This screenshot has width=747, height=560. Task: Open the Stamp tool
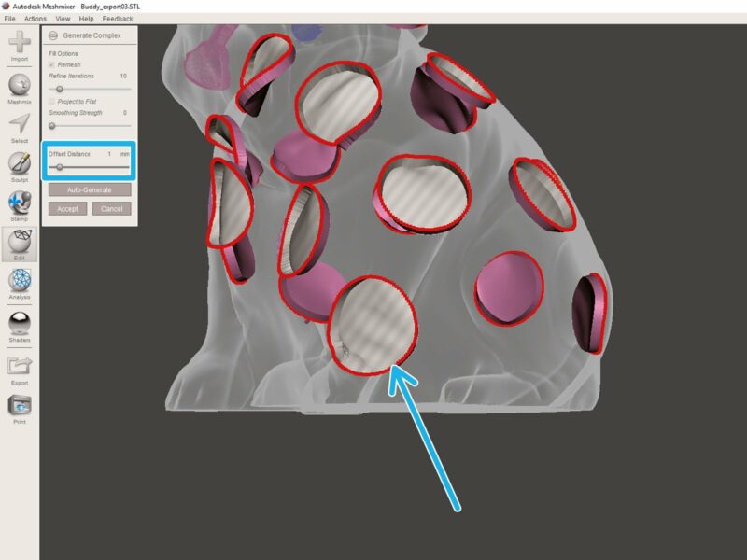click(x=20, y=203)
